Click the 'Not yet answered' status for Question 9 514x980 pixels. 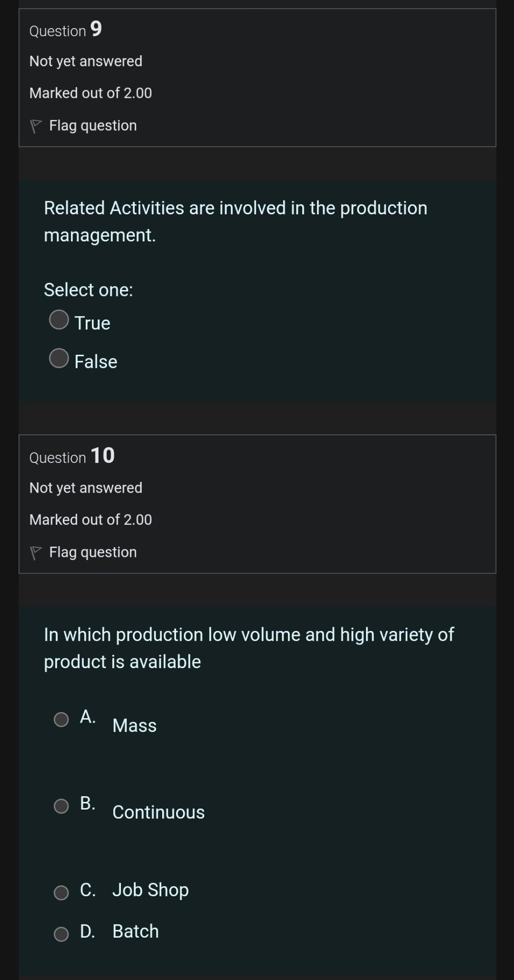(x=85, y=61)
